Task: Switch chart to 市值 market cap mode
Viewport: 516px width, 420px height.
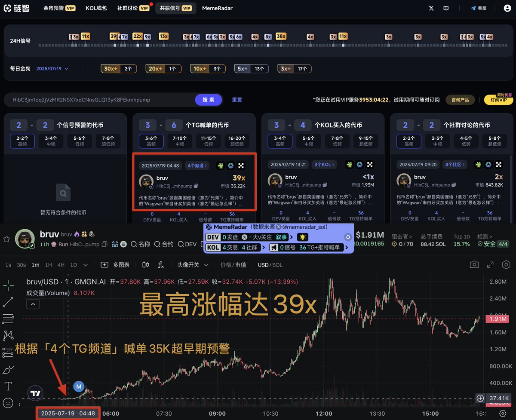Action: [241, 265]
